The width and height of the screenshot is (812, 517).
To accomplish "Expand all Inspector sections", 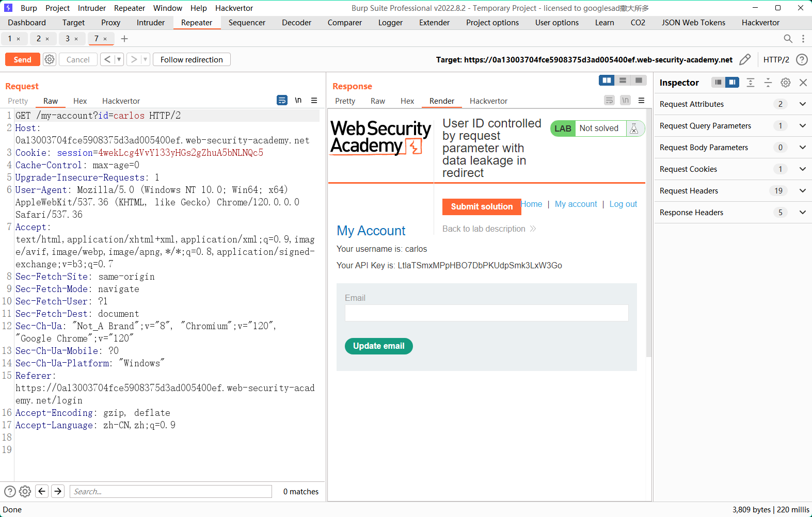I will tap(751, 83).
